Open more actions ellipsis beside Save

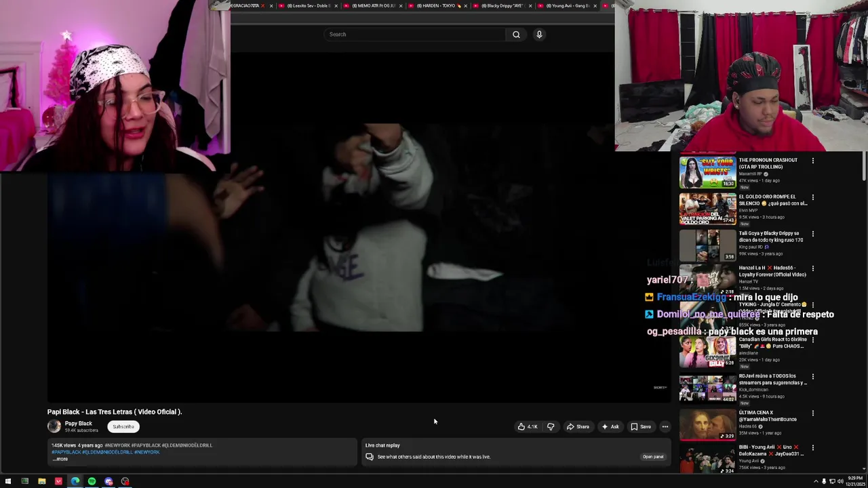click(x=665, y=427)
